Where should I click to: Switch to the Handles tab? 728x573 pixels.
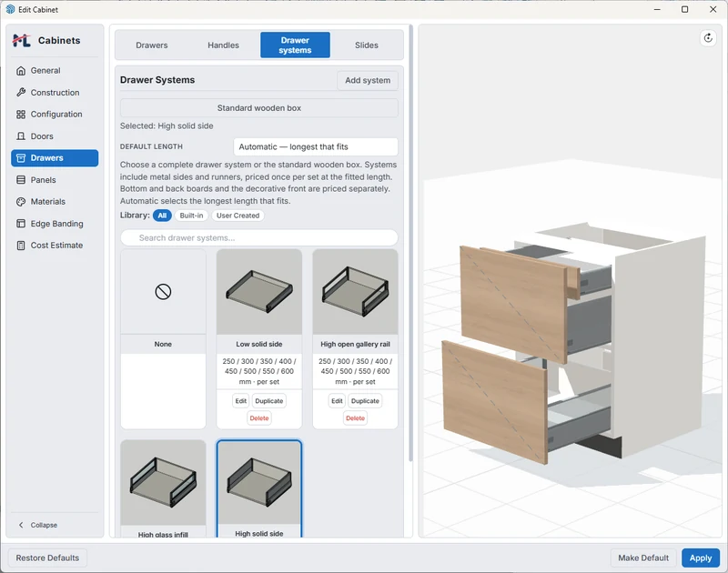click(x=223, y=45)
